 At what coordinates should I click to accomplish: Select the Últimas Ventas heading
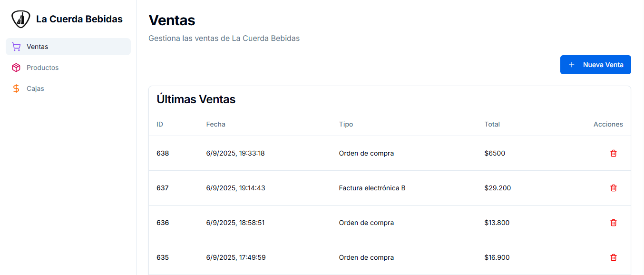click(196, 99)
